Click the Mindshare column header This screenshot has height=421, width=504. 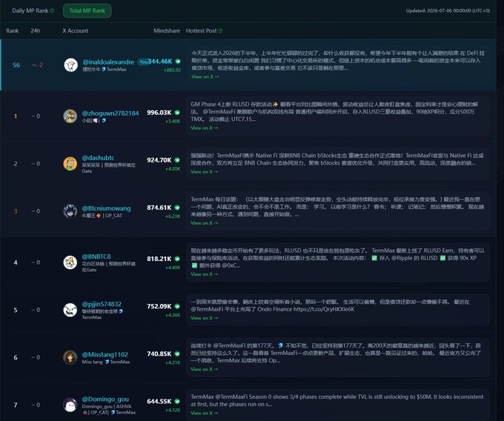[167, 31]
